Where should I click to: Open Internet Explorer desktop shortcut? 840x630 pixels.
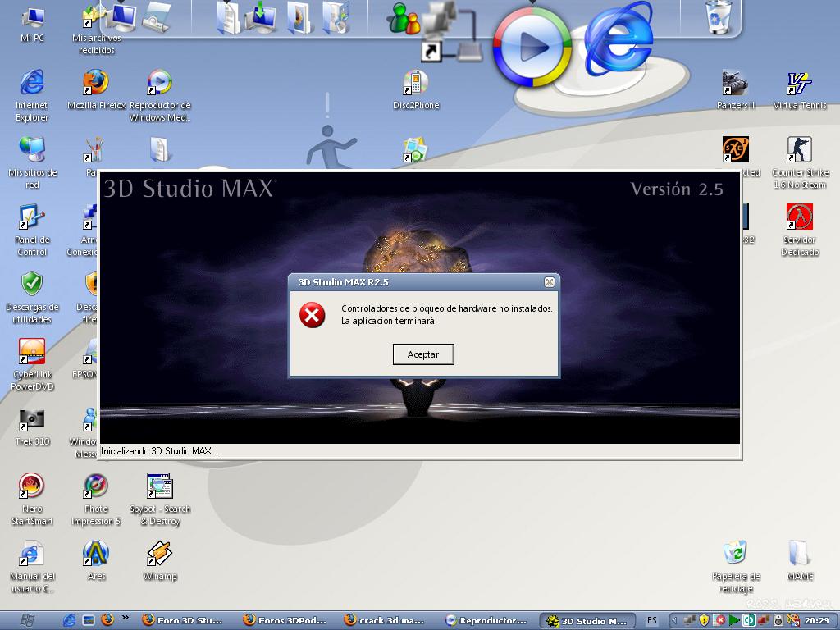pos(32,95)
